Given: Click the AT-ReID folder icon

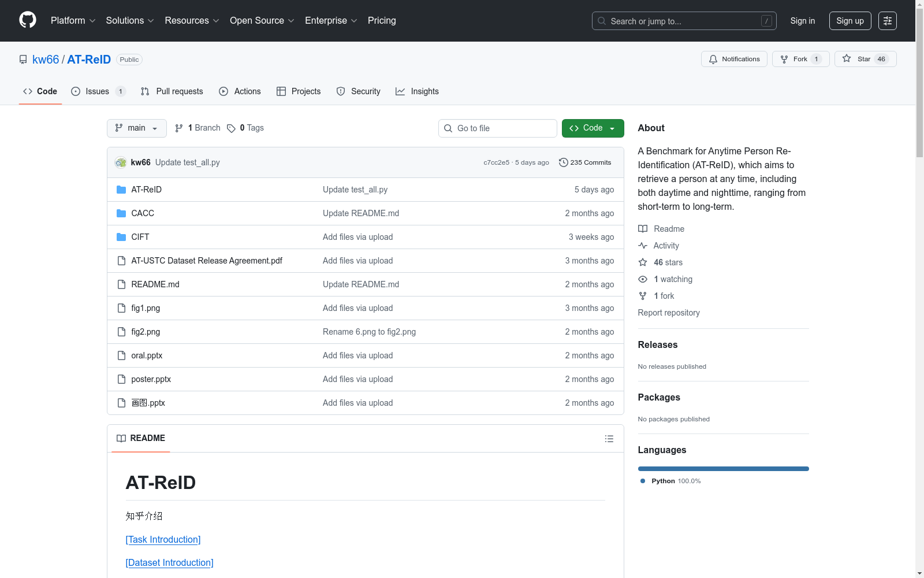Looking at the screenshot, I should (121, 190).
